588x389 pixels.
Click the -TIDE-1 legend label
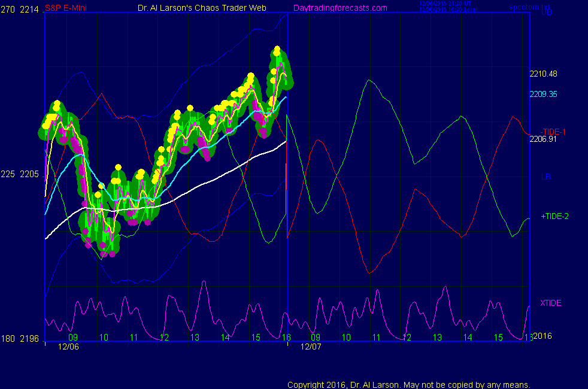pos(553,132)
